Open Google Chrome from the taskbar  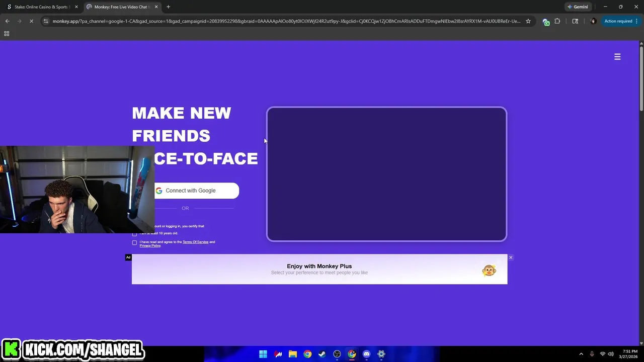[307, 354]
